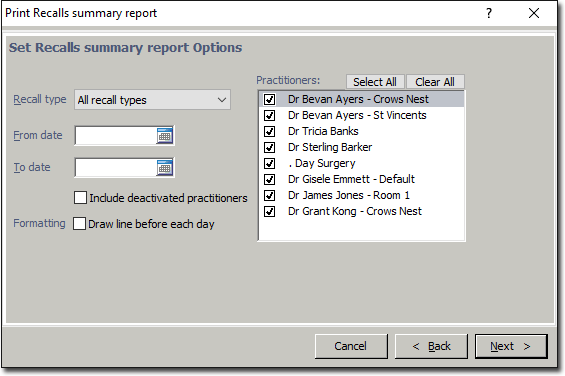Toggle the Day Surgery checkbox
The image size is (565, 376).
point(270,163)
